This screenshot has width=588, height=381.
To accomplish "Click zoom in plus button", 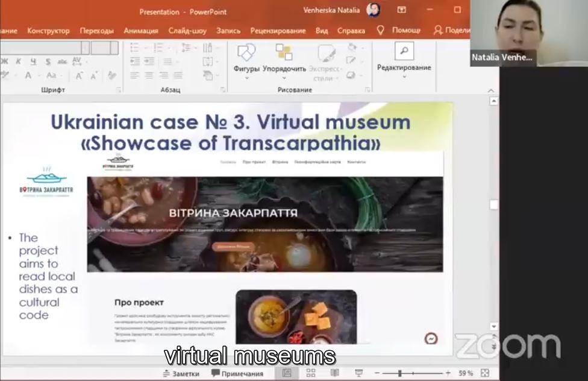I will click(448, 373).
